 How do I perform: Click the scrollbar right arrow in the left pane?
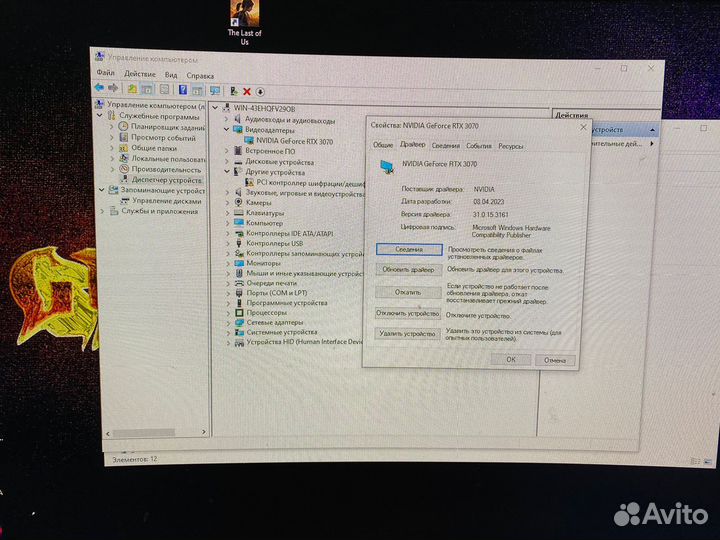pyautogui.click(x=203, y=432)
